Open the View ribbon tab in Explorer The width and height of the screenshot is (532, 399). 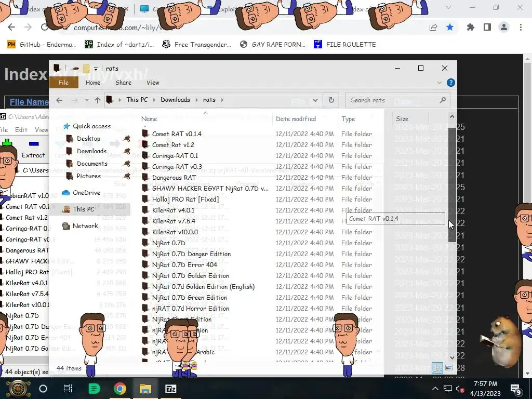[153, 83]
